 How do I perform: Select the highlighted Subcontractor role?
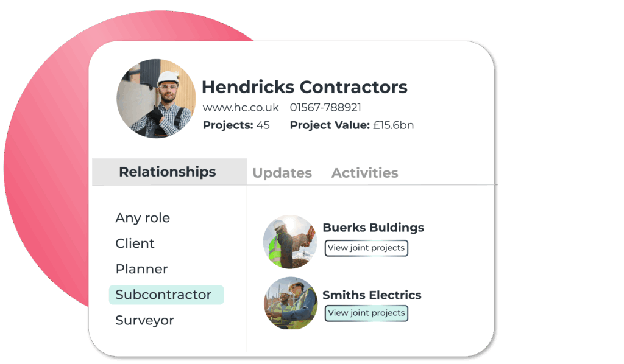click(166, 295)
